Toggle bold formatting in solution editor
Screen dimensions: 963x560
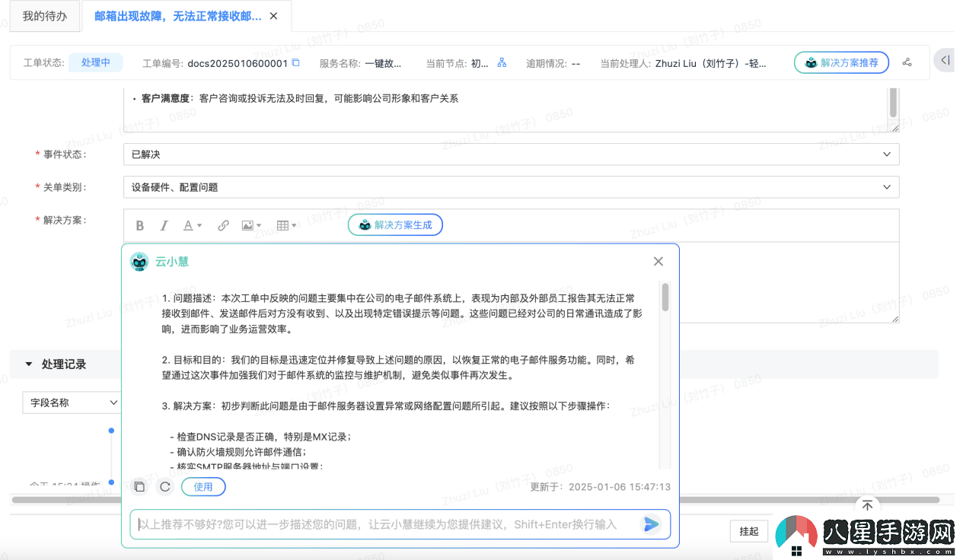pos(140,225)
